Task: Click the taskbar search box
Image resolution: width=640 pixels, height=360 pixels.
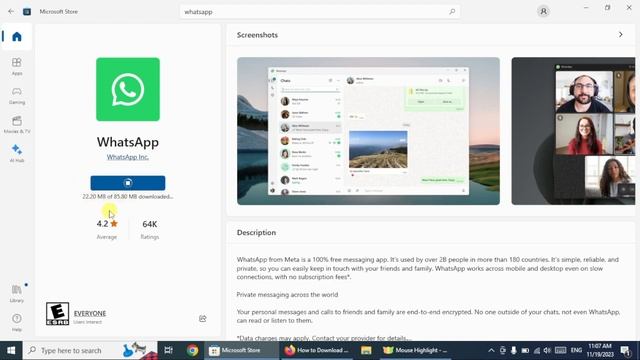Action: tap(90, 350)
